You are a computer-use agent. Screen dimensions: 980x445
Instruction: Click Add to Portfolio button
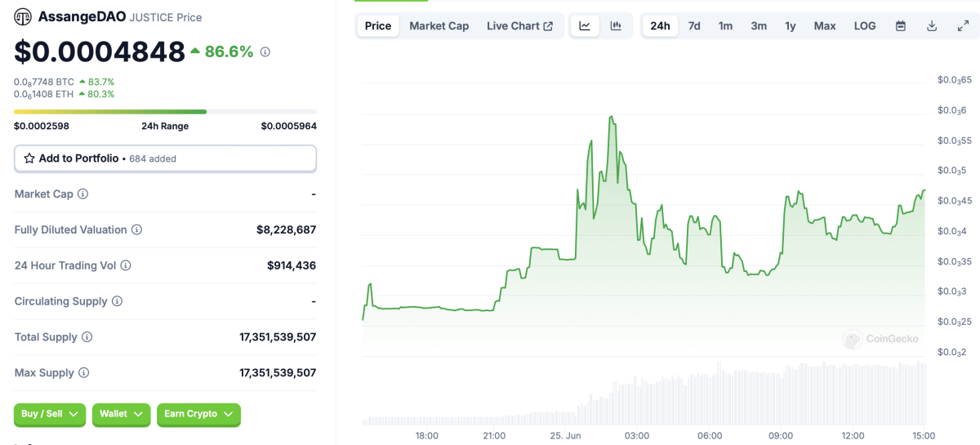(165, 158)
